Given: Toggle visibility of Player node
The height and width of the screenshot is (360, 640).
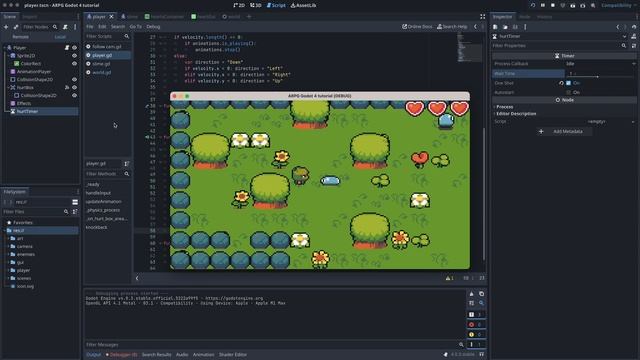Looking at the screenshot, I should [x=74, y=48].
